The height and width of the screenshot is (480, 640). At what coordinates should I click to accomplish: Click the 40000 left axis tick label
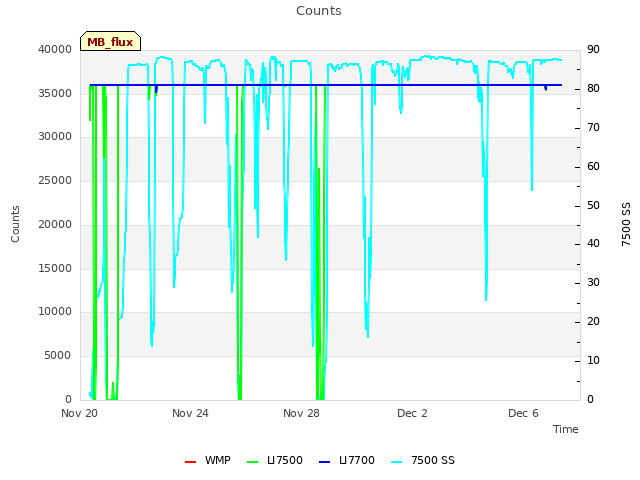click(x=55, y=49)
